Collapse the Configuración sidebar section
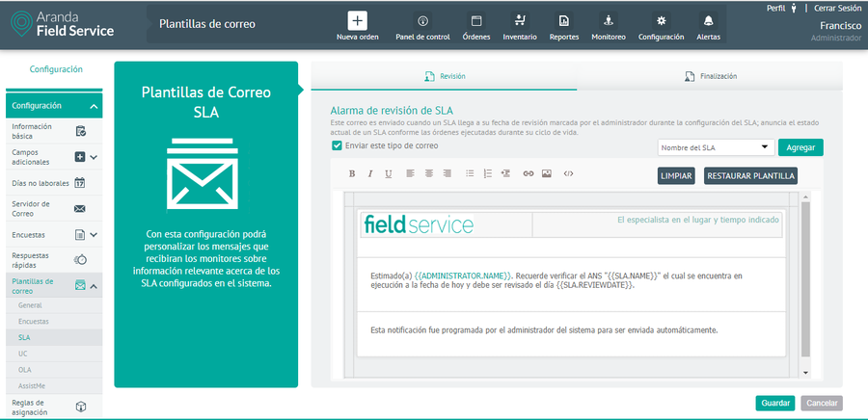 pyautogui.click(x=94, y=106)
